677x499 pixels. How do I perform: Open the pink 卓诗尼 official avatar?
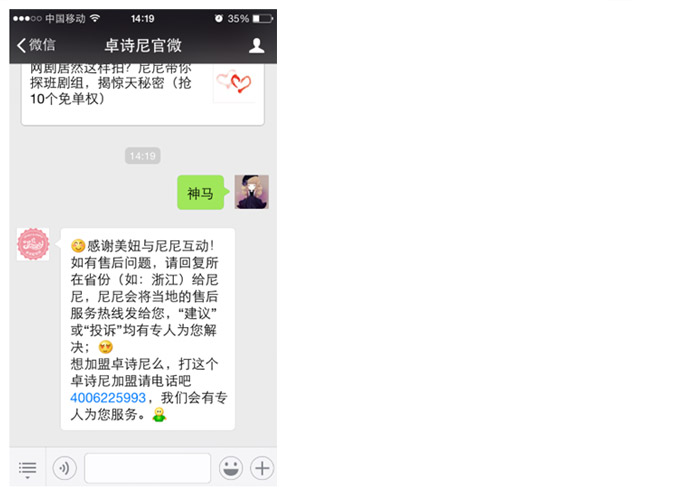point(33,244)
